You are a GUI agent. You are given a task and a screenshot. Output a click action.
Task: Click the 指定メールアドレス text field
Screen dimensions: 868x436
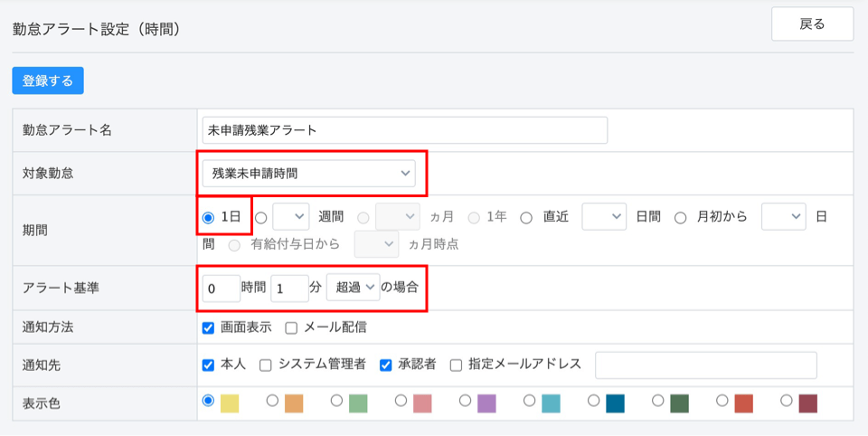[705, 365]
